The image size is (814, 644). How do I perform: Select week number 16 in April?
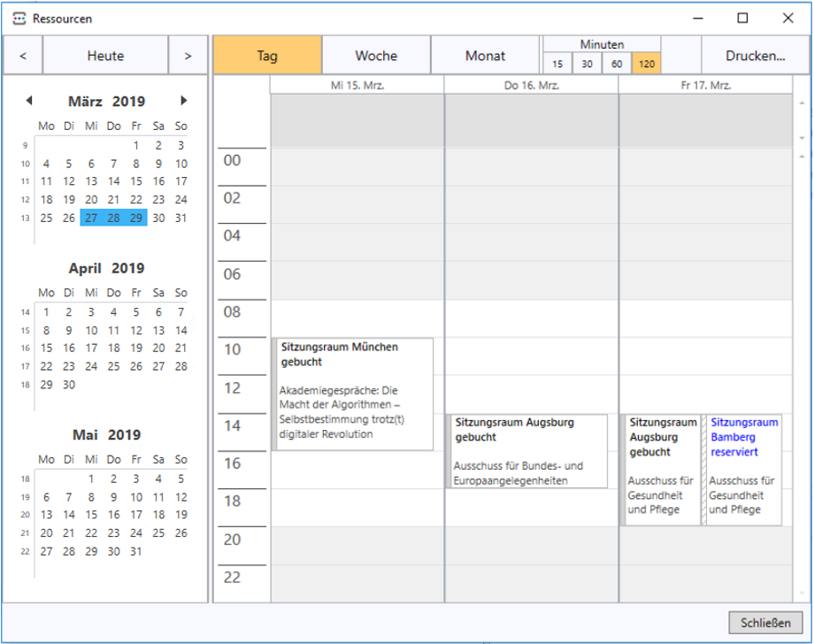[25, 349]
